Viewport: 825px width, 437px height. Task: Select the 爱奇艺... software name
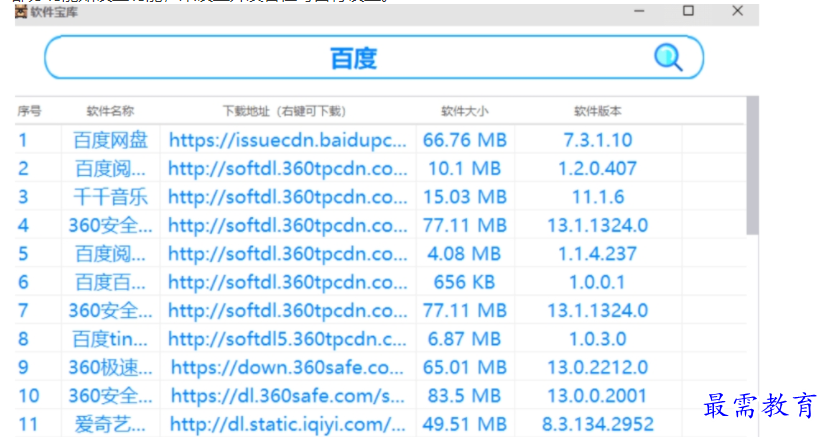pyautogui.click(x=110, y=424)
